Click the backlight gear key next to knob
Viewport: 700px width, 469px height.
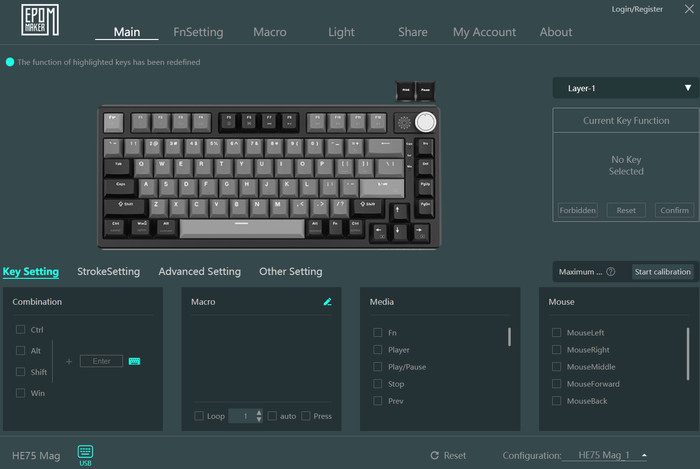404,122
